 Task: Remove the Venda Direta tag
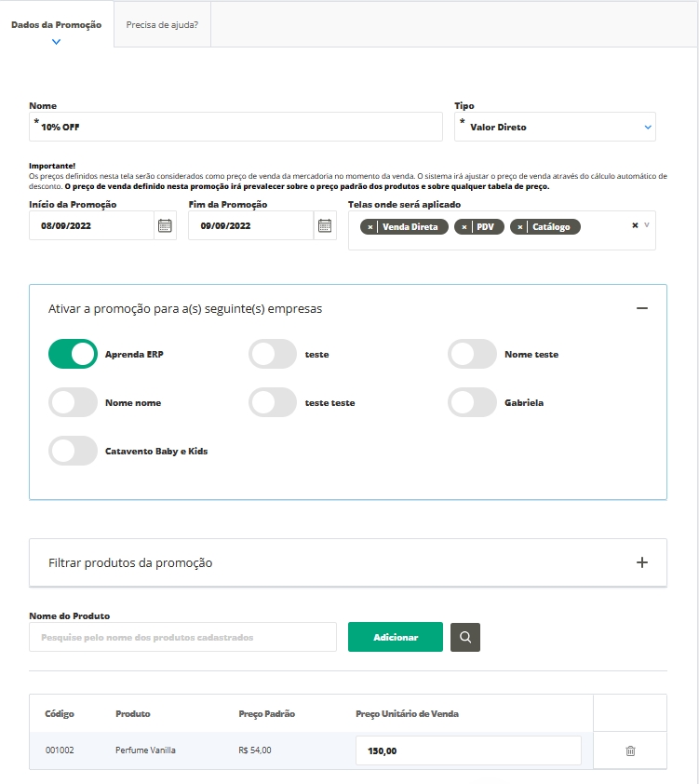coord(370,227)
